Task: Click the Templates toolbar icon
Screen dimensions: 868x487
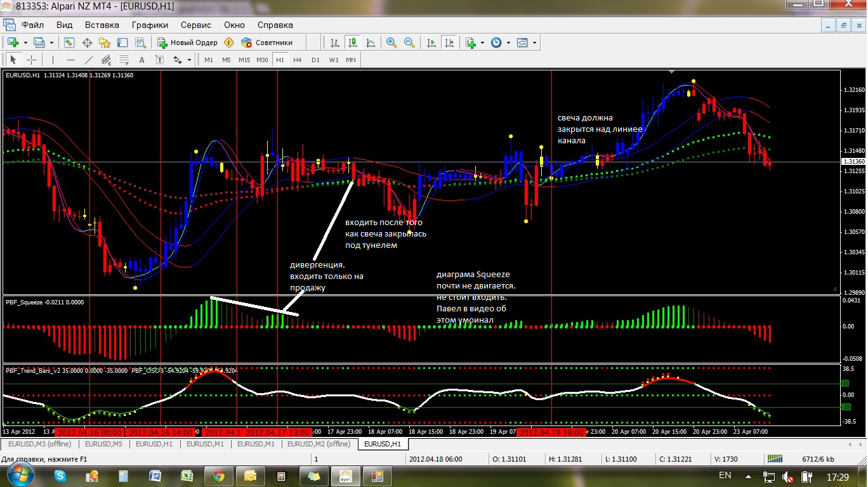Action: click(x=522, y=42)
